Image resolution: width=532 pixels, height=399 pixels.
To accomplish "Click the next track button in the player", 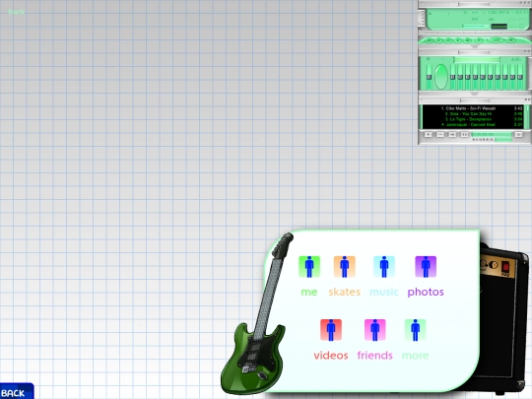I will pyautogui.click(x=468, y=40).
